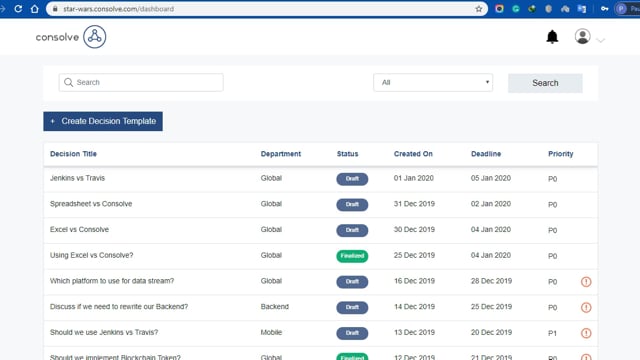Go to browser home icon

(x=35, y=9)
